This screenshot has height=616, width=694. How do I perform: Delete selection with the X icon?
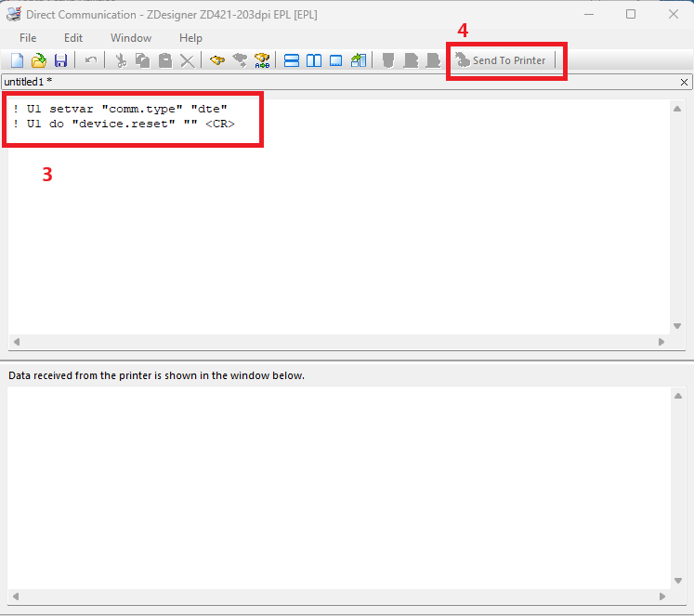click(x=187, y=60)
